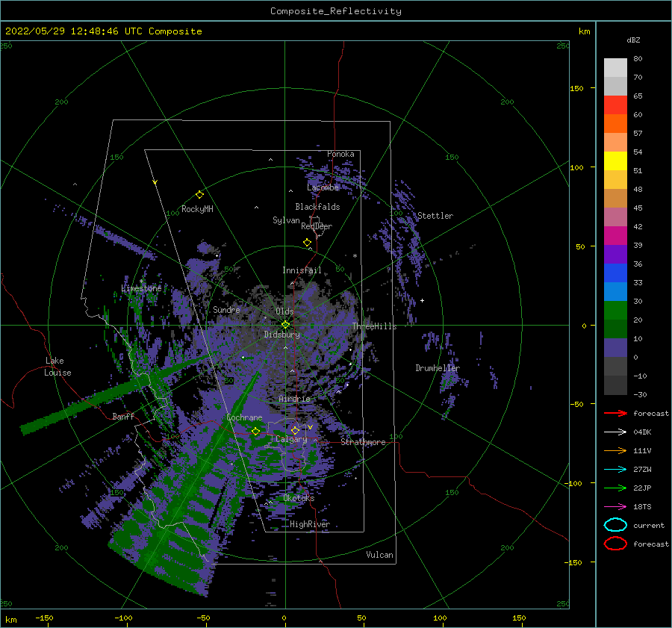Click the Banff label
Screen dimensions: 672x628
[123, 417]
